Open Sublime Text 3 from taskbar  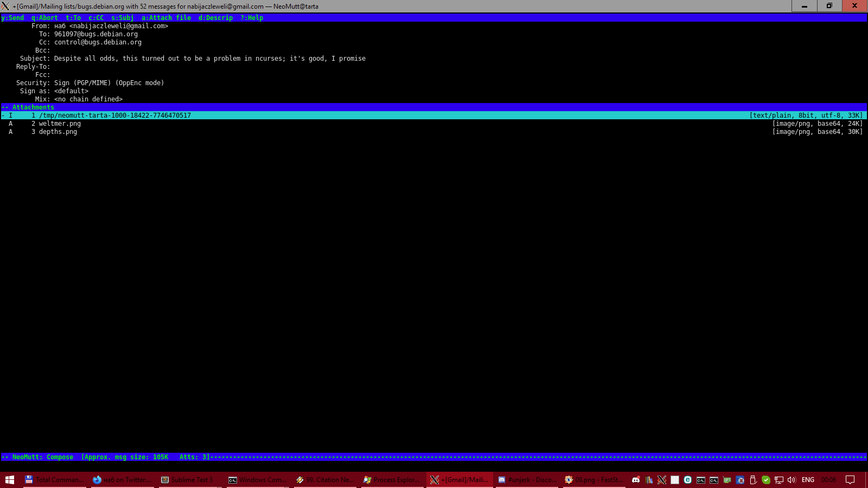click(188, 480)
